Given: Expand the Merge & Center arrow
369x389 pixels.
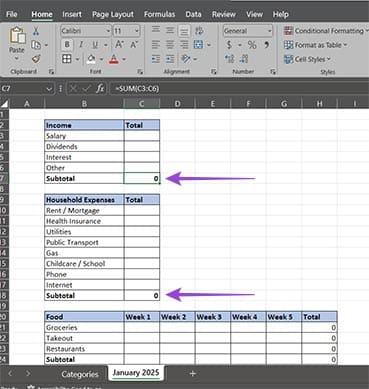Looking at the screenshot, I should (209, 45).
